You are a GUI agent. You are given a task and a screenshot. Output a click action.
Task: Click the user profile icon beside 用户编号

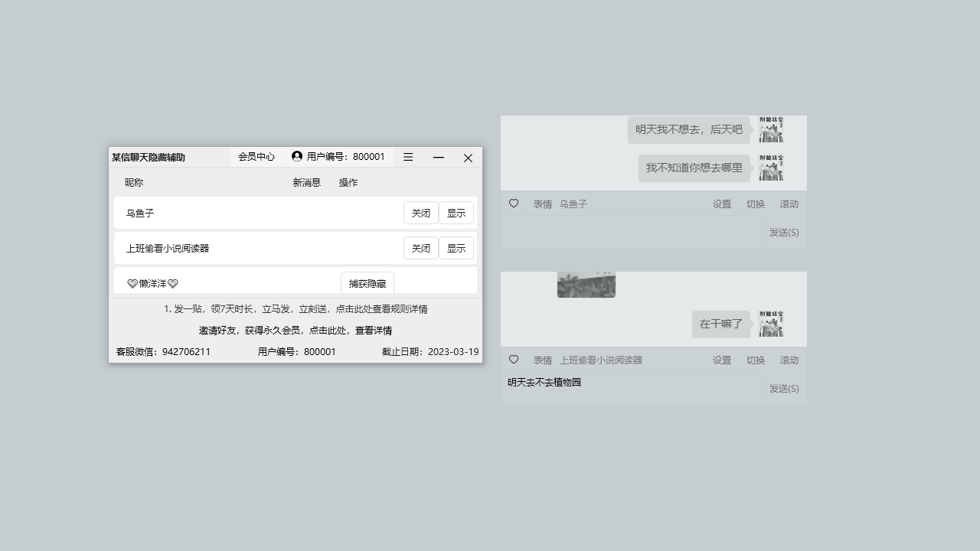(296, 157)
